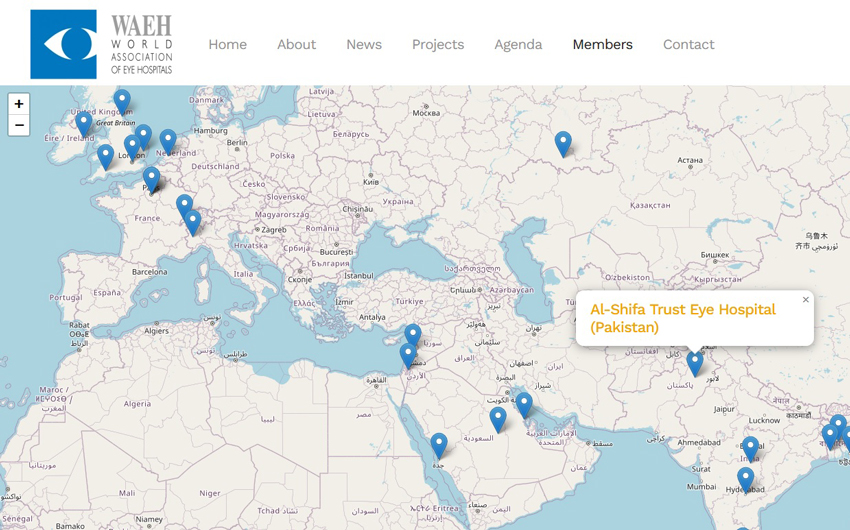Click the WAEH eye logo

63,44
